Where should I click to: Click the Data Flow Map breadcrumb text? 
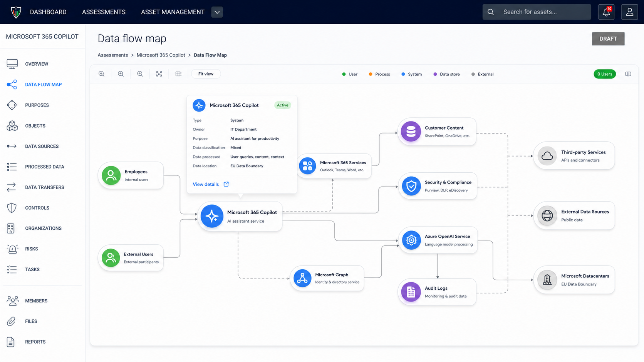click(210, 55)
